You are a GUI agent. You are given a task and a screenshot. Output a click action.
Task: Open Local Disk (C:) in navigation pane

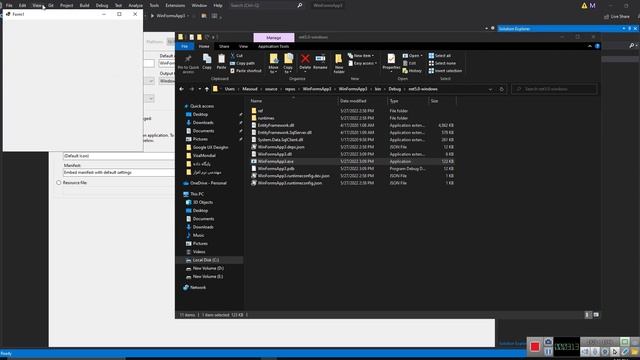pos(206,260)
